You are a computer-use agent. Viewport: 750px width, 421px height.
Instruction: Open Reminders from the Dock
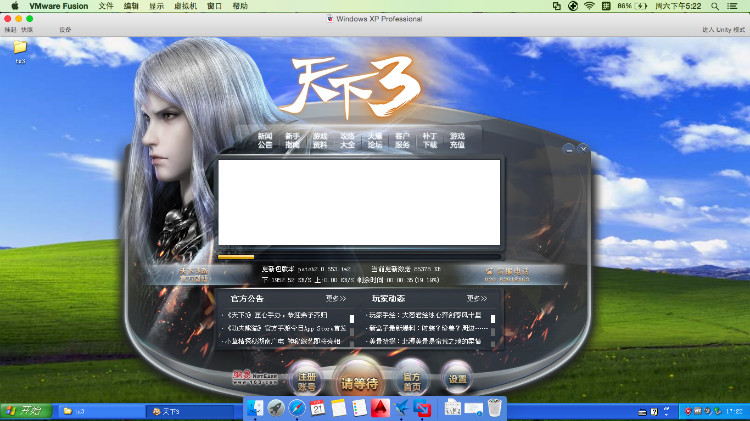point(359,408)
